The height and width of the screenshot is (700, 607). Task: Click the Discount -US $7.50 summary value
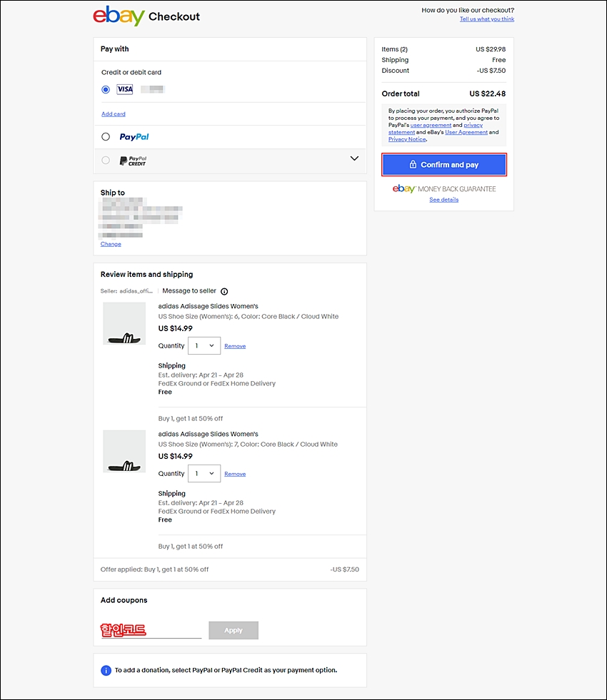pyautogui.click(x=491, y=71)
